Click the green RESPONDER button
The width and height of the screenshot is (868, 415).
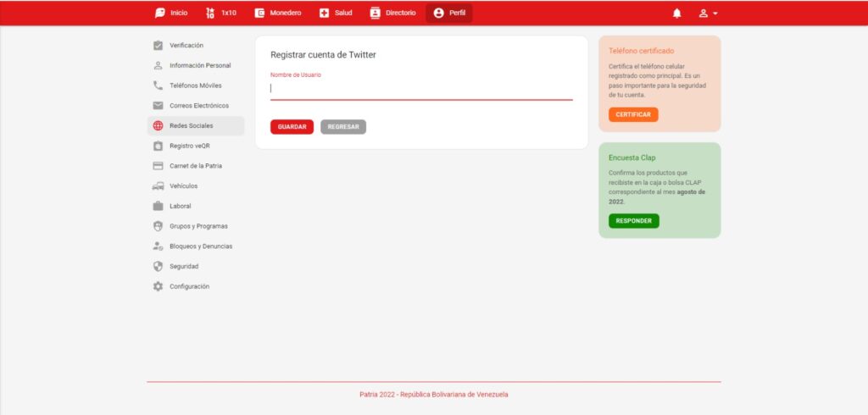point(634,221)
